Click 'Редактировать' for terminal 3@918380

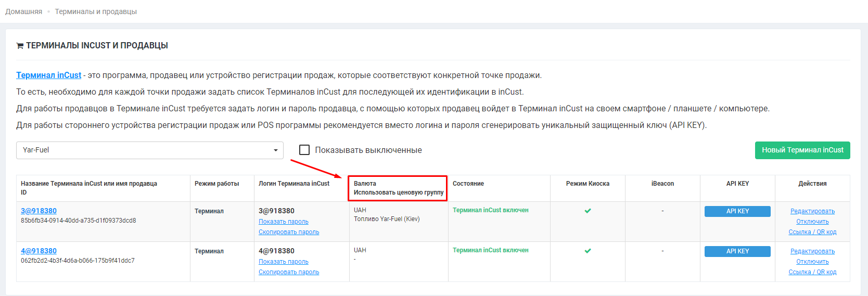(x=812, y=211)
